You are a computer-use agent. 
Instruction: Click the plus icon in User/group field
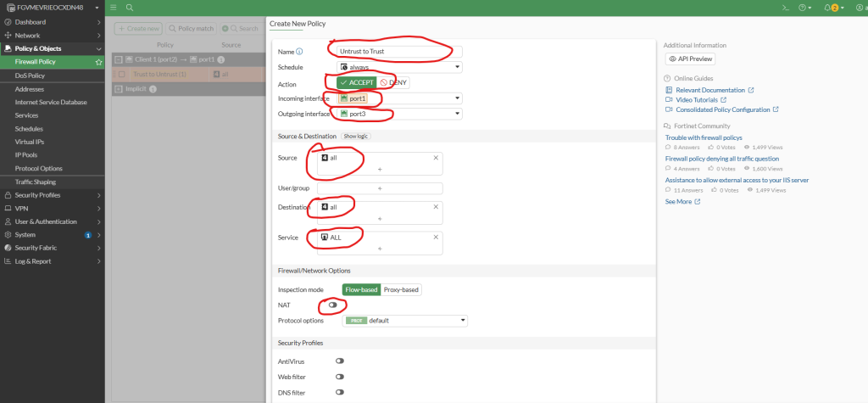pyautogui.click(x=379, y=188)
